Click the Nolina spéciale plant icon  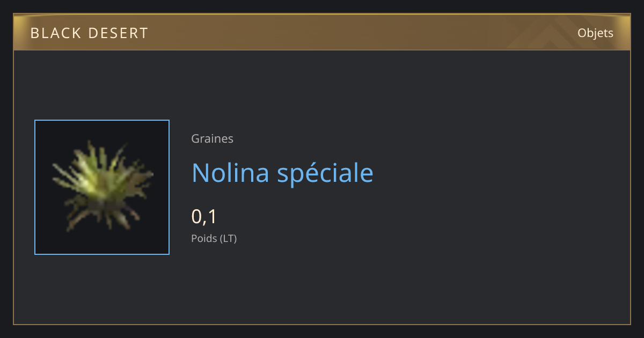point(103,187)
